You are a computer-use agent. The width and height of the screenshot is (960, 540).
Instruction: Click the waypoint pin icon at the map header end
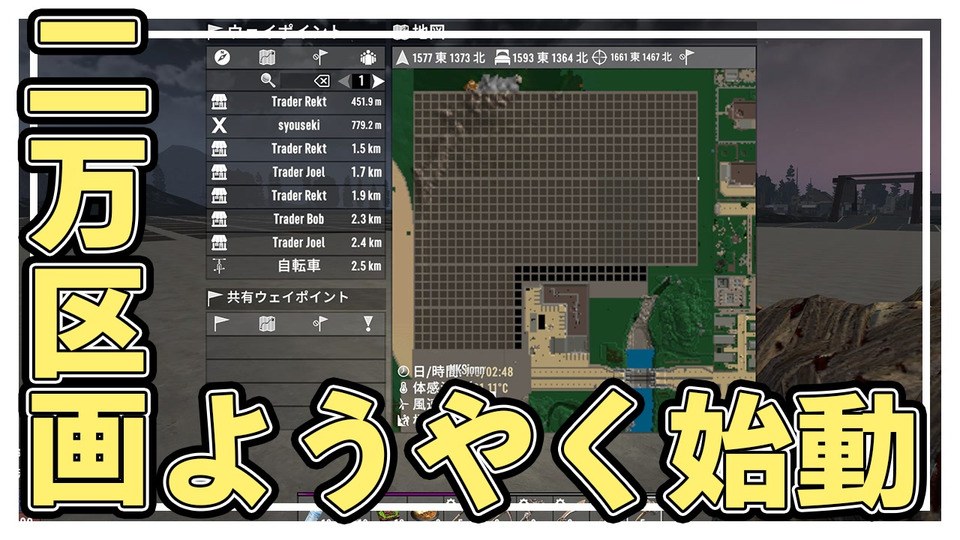[687, 57]
